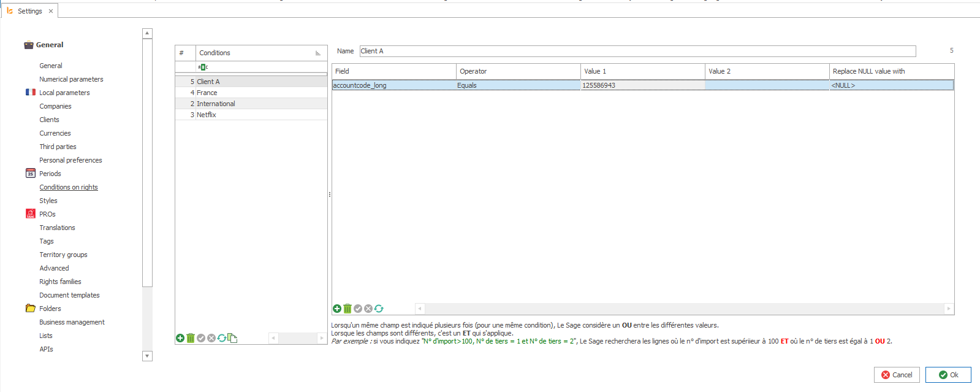Open the accountcode_long field cell
Image resolution: width=980 pixels, height=392 pixels.
[x=393, y=85]
